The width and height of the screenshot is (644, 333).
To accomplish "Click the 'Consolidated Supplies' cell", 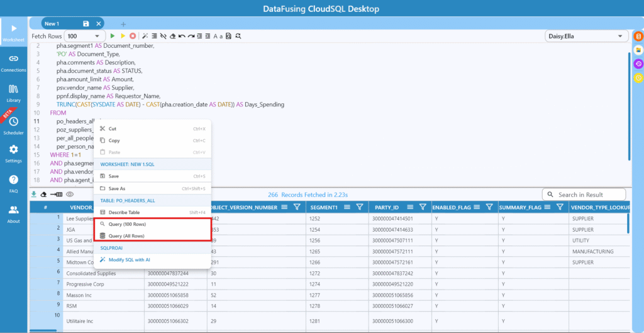I will 104,273.
